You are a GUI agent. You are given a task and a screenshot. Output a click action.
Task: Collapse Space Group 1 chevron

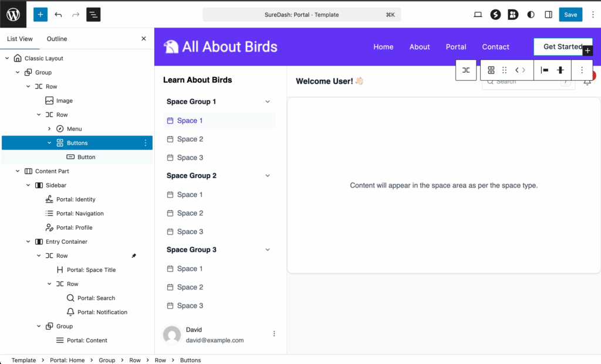coord(268,101)
